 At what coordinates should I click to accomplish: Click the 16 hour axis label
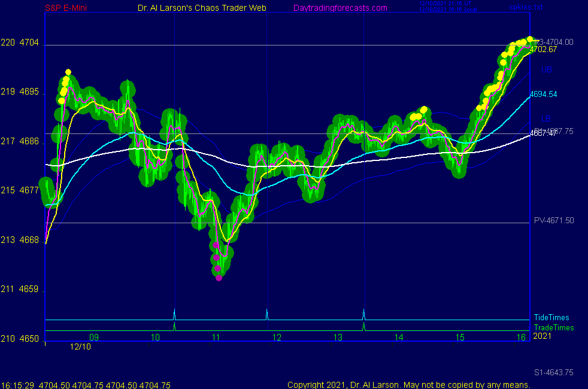522,338
